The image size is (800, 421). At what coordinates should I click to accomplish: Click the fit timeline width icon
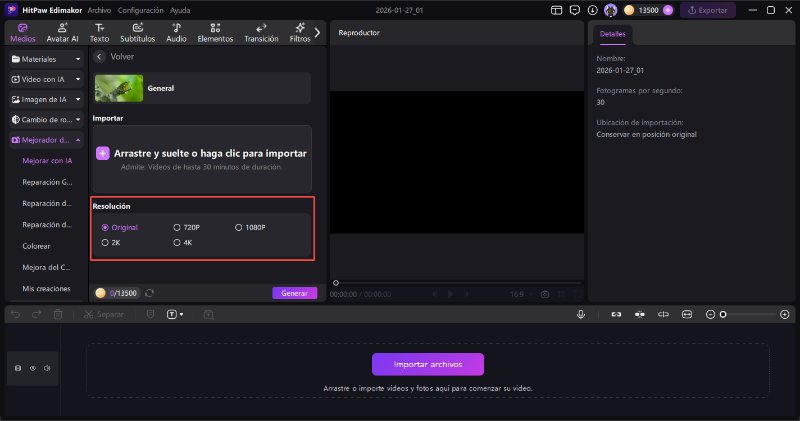click(687, 314)
